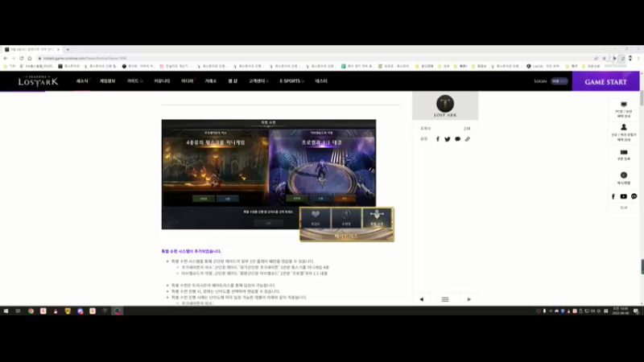Open the 테스터 menu item
644x362 pixels.
[x=321, y=81]
